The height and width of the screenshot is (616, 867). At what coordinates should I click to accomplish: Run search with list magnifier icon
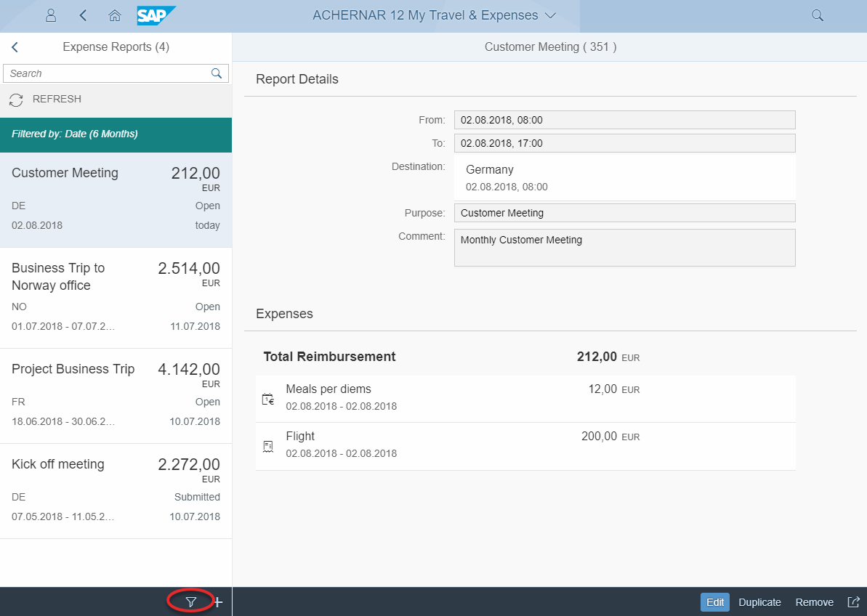click(x=217, y=73)
